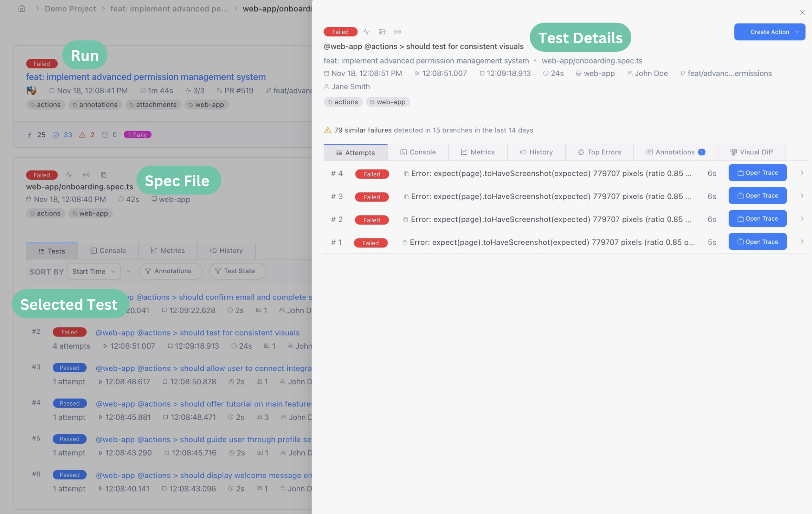Open the Top Errors tab
This screenshot has width=812, height=514.
[599, 152]
